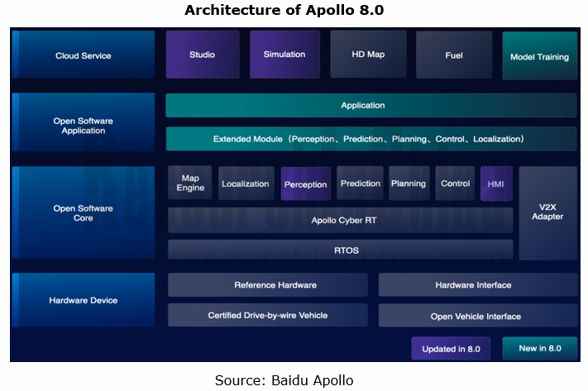Select the Model Training block
The image size is (588, 391).
click(x=539, y=56)
